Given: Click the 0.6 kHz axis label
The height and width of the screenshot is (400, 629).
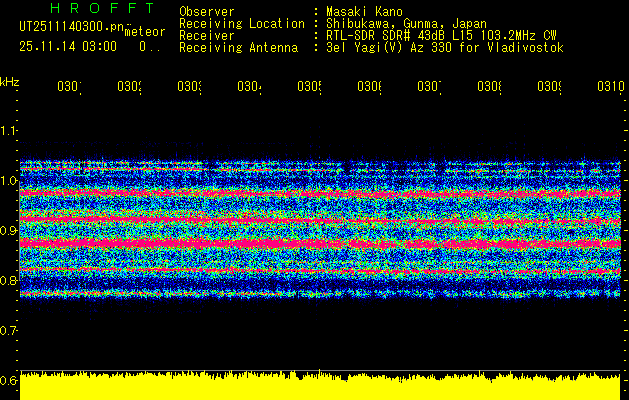Looking at the screenshot, I should [x=9, y=380].
